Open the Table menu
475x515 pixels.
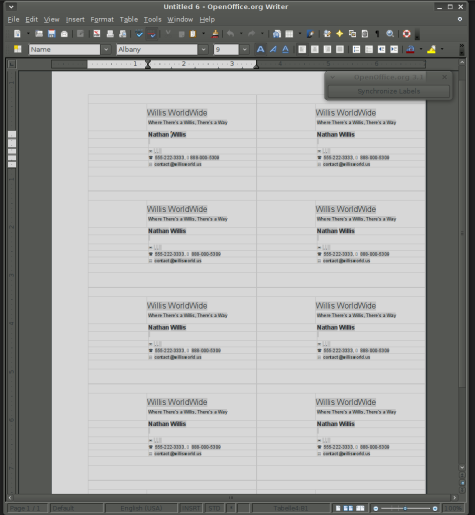point(129,20)
